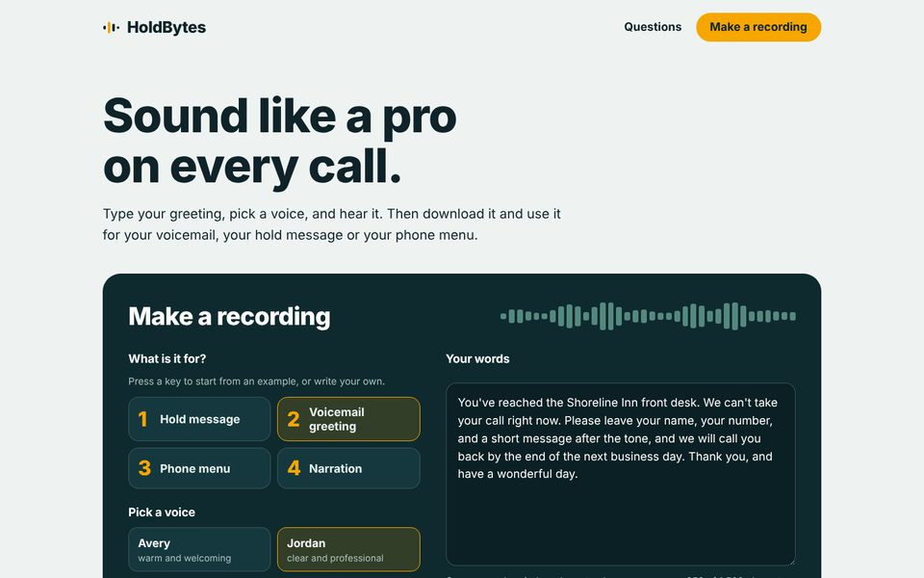Choose the Narration example option
Screen dimensions: 924x578
[x=348, y=468]
